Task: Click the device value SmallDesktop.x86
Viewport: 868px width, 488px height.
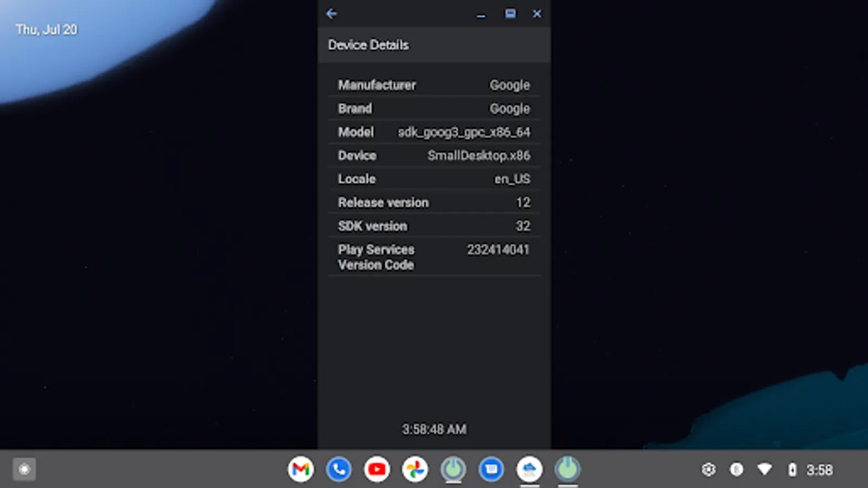Action: pos(479,156)
